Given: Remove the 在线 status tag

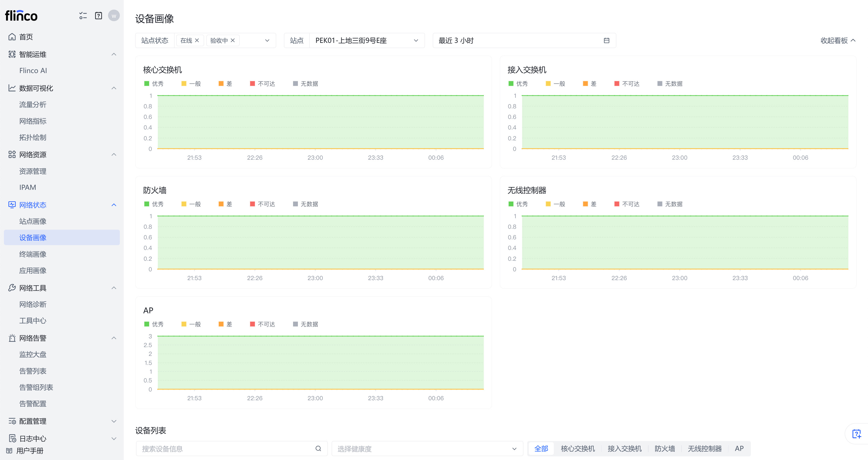Looking at the screenshot, I should click(197, 40).
